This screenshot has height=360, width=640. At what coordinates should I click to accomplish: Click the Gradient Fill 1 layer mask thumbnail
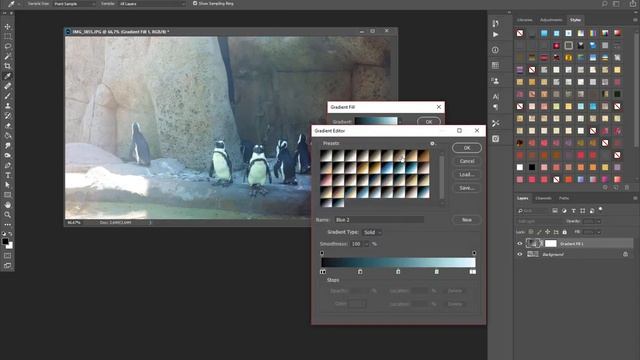551,244
